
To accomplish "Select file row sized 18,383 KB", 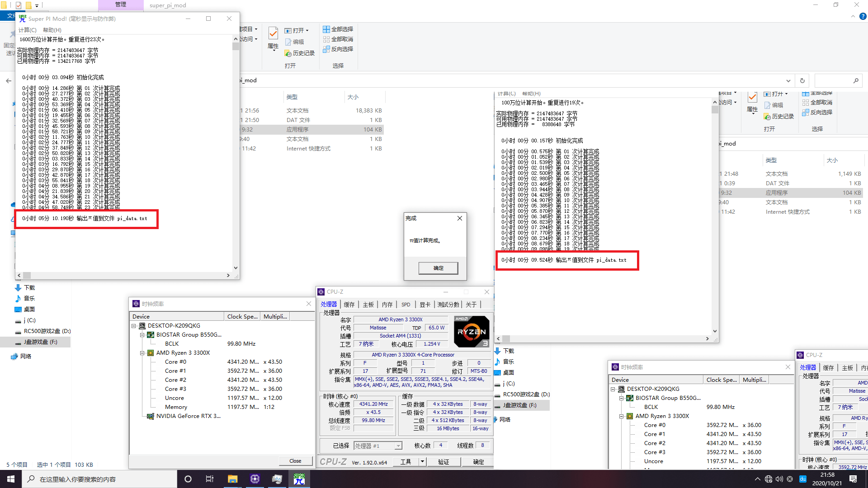I will click(x=312, y=111).
